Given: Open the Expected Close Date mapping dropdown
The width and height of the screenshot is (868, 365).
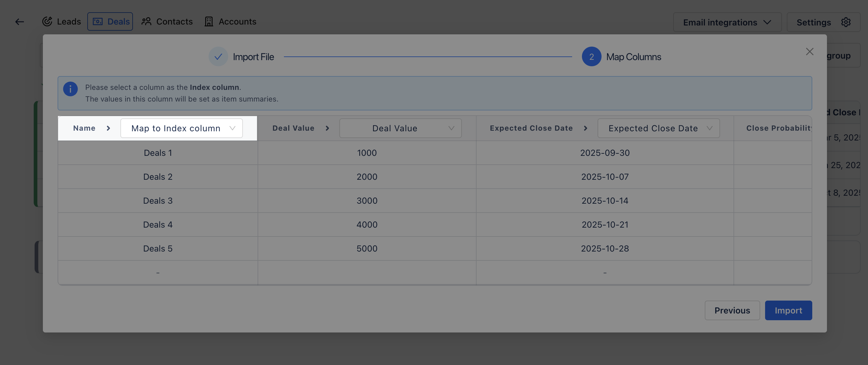Looking at the screenshot, I should pos(659,128).
